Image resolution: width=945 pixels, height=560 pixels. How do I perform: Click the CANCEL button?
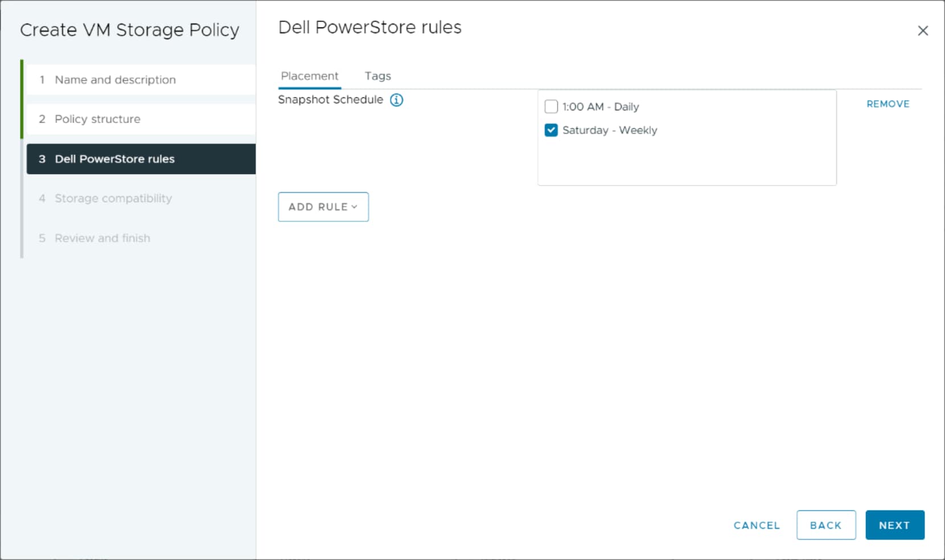(x=757, y=525)
